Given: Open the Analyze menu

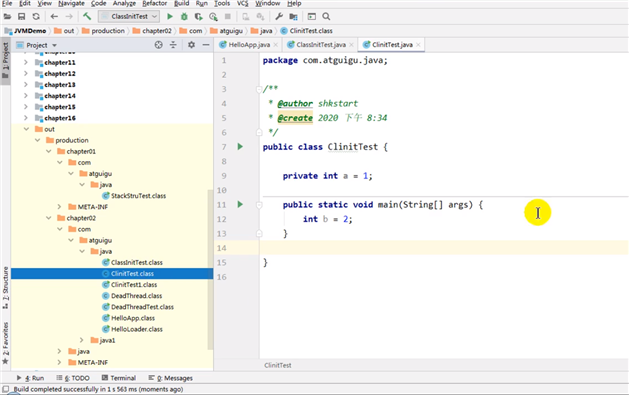Looking at the screenshot, I should [124, 4].
